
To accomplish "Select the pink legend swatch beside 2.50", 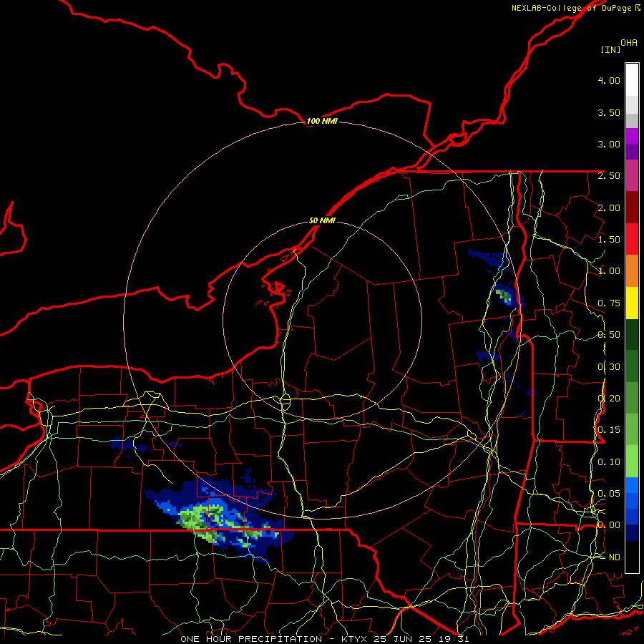I will click(632, 175).
